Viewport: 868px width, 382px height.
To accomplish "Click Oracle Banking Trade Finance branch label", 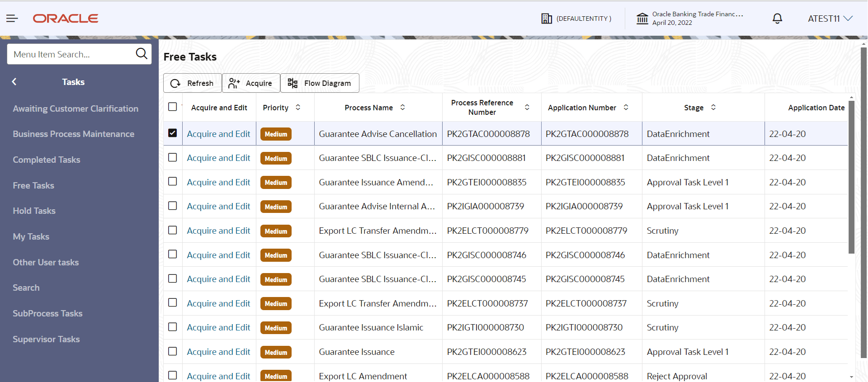I will pos(698,14).
